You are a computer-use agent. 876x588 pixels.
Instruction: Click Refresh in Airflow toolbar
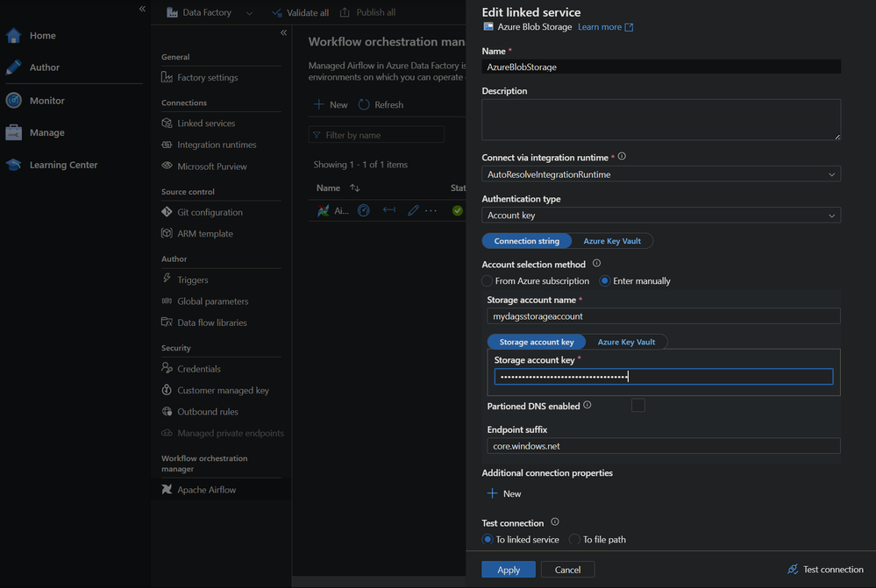tap(381, 104)
